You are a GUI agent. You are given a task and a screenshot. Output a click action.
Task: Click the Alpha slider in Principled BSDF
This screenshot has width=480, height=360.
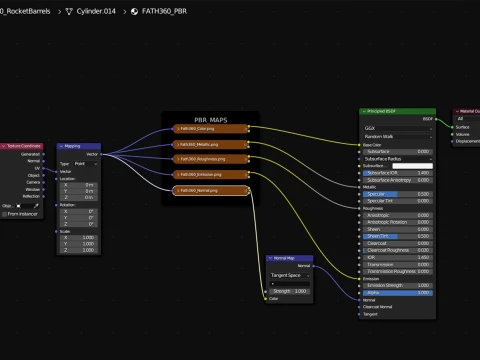[398, 293]
